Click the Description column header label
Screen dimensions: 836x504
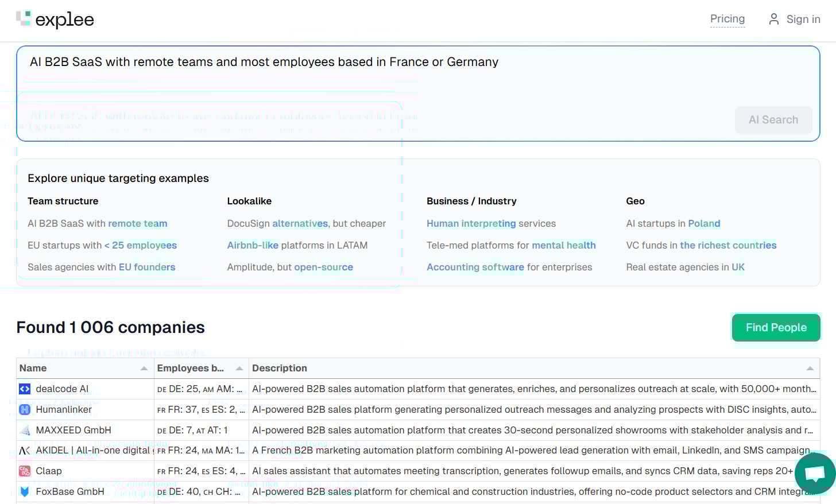coord(280,368)
